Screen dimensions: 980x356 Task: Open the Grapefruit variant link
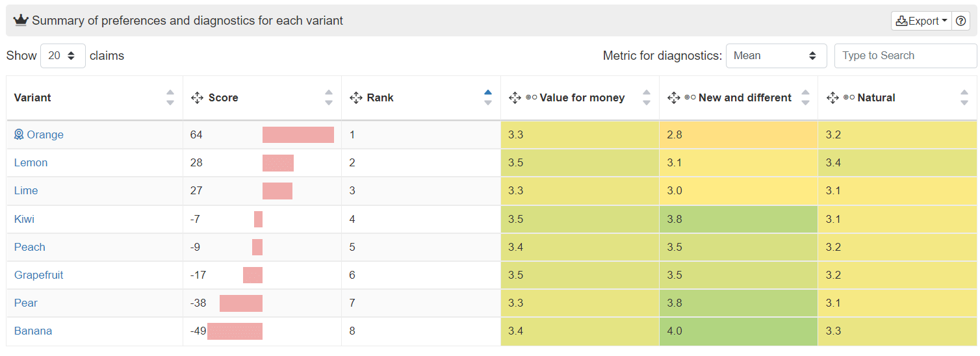[x=39, y=275]
